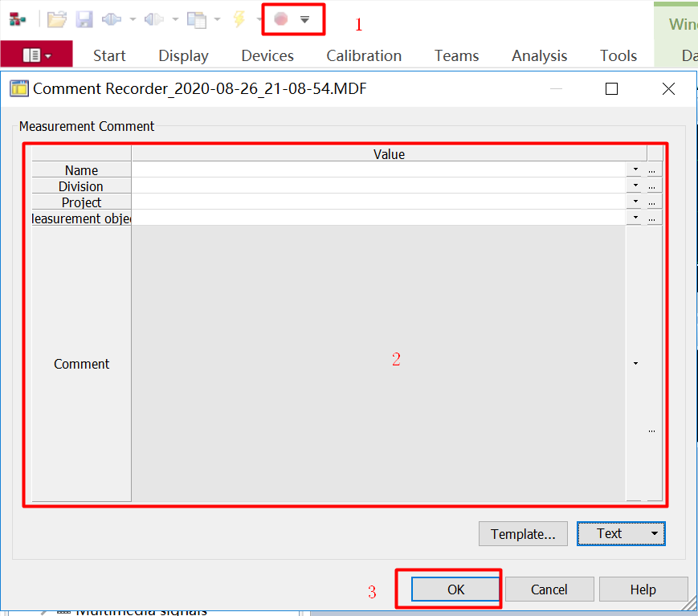The width and height of the screenshot is (698, 616).
Task: Confirm the comment with OK
Action: [x=455, y=589]
